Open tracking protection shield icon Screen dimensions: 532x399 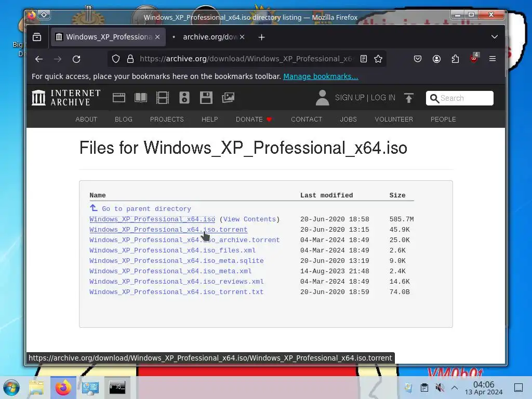point(116,59)
